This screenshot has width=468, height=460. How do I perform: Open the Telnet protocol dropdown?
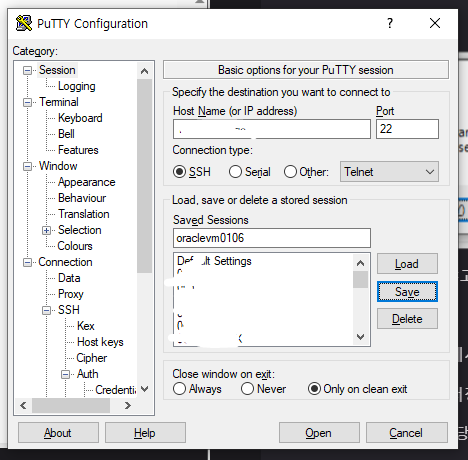[x=389, y=172]
